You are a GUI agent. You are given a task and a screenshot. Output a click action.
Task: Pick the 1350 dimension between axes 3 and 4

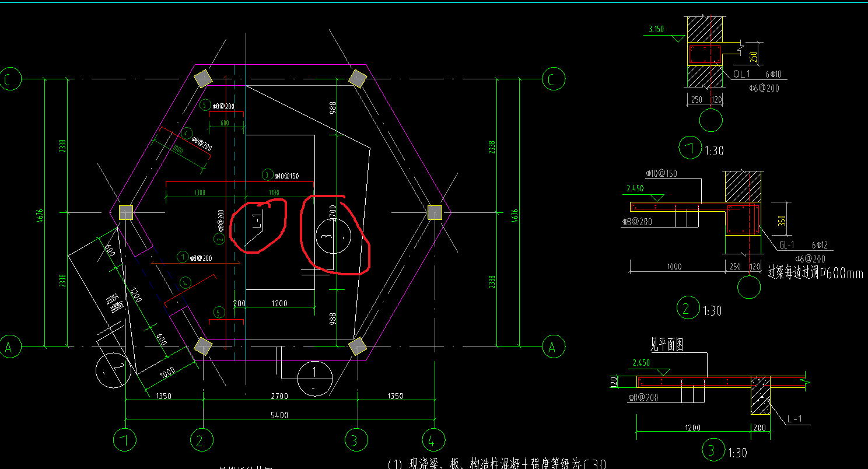(x=395, y=397)
